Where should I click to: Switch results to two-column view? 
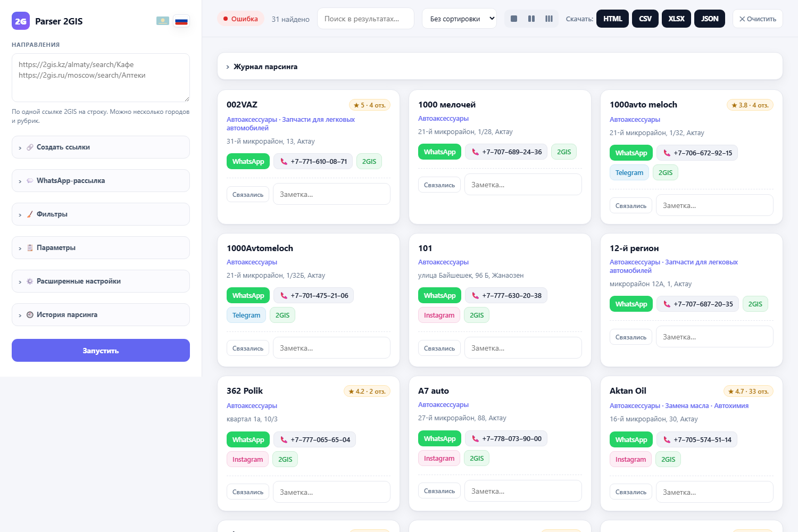[531, 19]
